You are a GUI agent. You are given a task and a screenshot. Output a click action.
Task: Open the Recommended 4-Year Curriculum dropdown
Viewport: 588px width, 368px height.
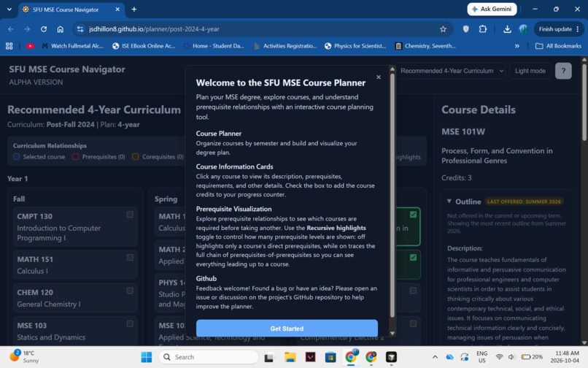pos(452,71)
